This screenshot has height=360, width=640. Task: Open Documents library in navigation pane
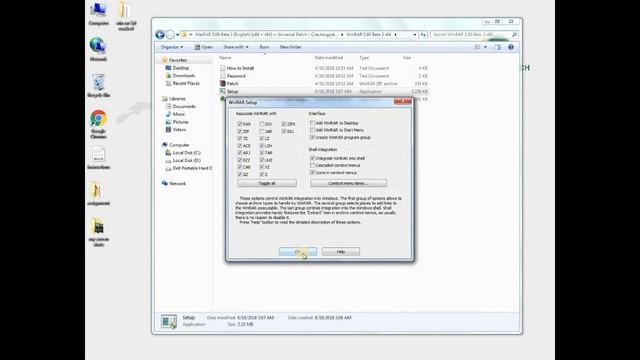tap(184, 107)
